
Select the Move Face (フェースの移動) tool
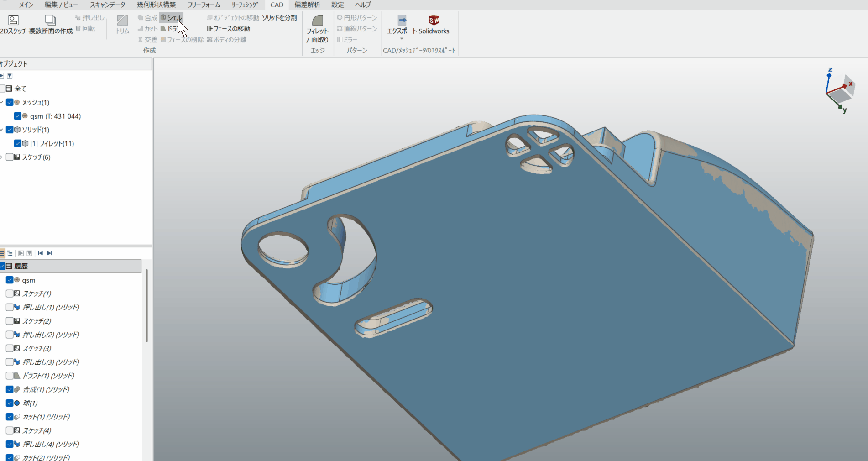pos(229,29)
